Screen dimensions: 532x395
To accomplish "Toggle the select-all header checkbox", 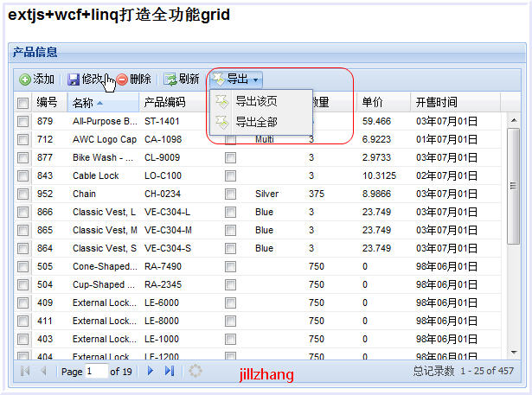I will click(22, 103).
